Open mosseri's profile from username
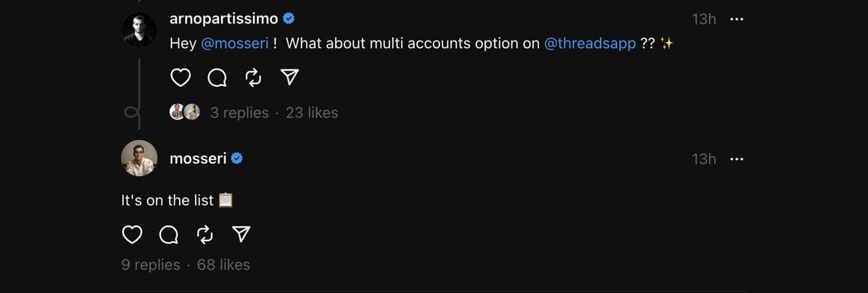This screenshot has height=293, width=868. coord(198,159)
